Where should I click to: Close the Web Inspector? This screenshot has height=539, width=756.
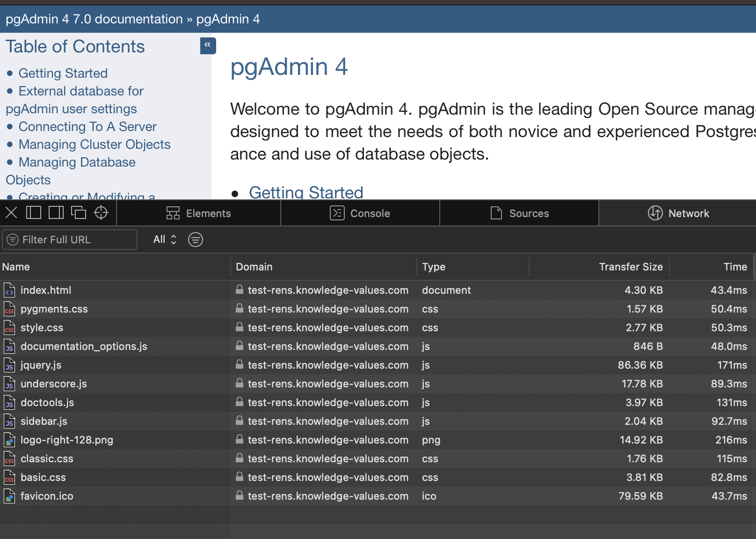[x=11, y=212]
